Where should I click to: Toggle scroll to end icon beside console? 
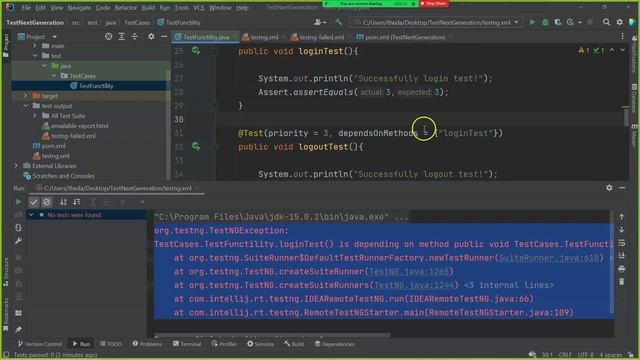pos(622,256)
